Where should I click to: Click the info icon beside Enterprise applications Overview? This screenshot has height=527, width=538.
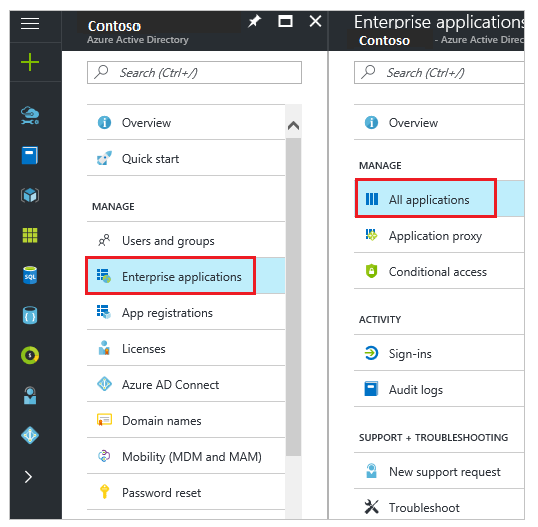[x=371, y=122]
